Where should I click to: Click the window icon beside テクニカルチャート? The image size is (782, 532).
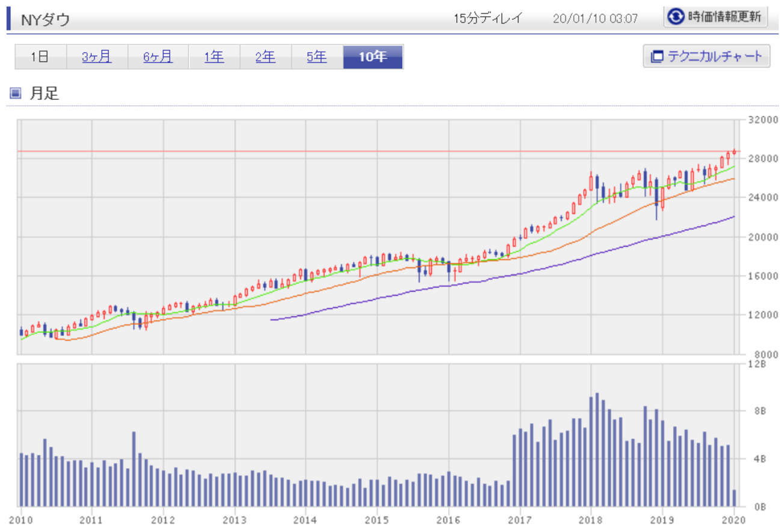point(657,57)
